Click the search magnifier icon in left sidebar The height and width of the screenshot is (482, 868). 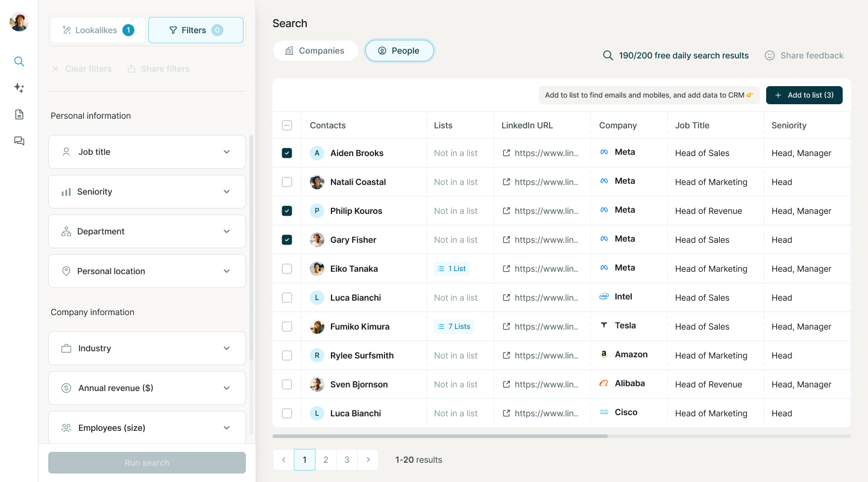(19, 61)
